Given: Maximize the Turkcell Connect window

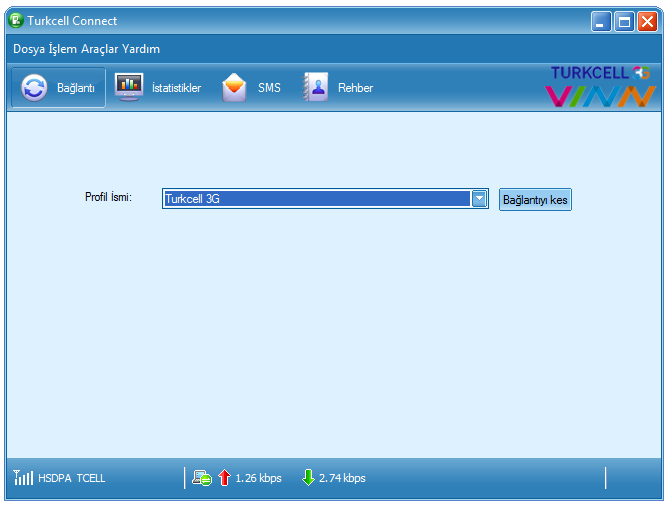Looking at the screenshot, I should point(624,21).
